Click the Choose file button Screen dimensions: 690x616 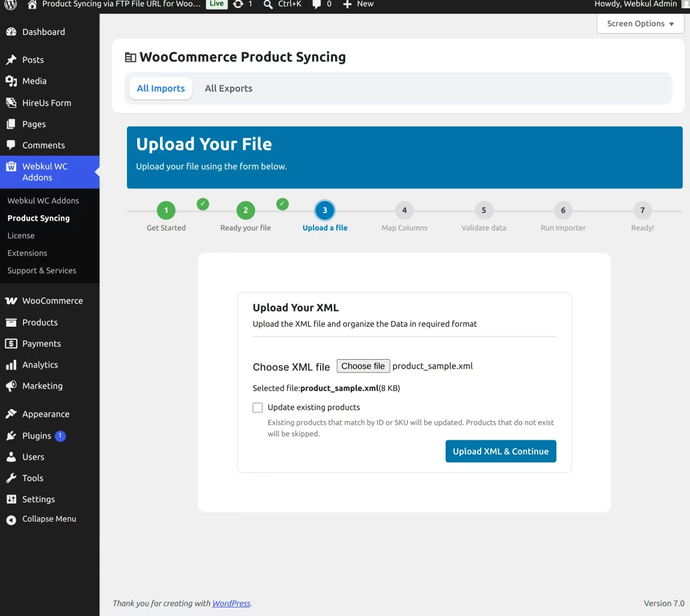tap(363, 366)
